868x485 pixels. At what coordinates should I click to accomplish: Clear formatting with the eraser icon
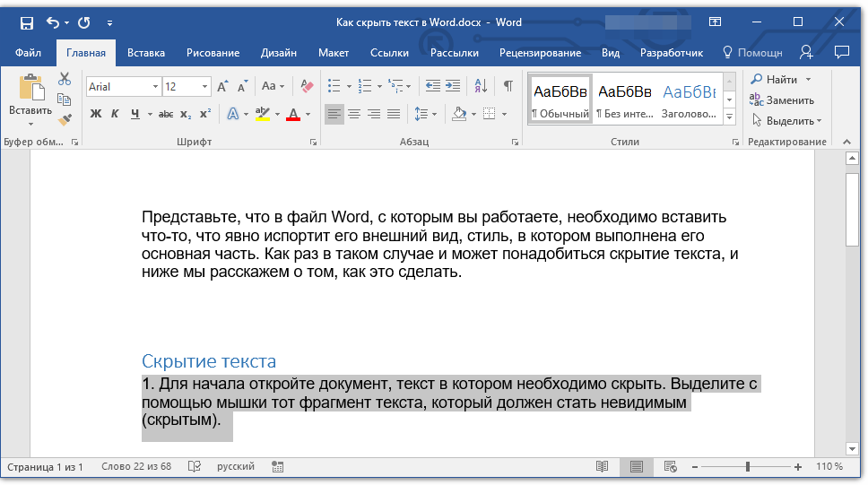coord(308,87)
